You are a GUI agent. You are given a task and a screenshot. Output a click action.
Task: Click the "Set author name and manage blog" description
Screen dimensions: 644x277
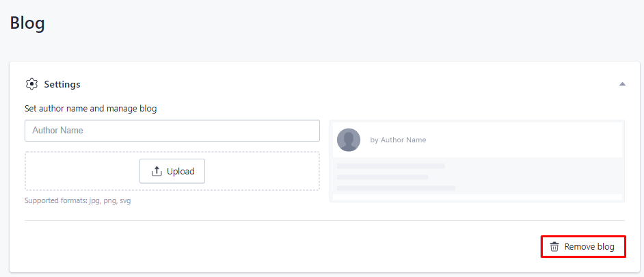pyautogui.click(x=91, y=109)
